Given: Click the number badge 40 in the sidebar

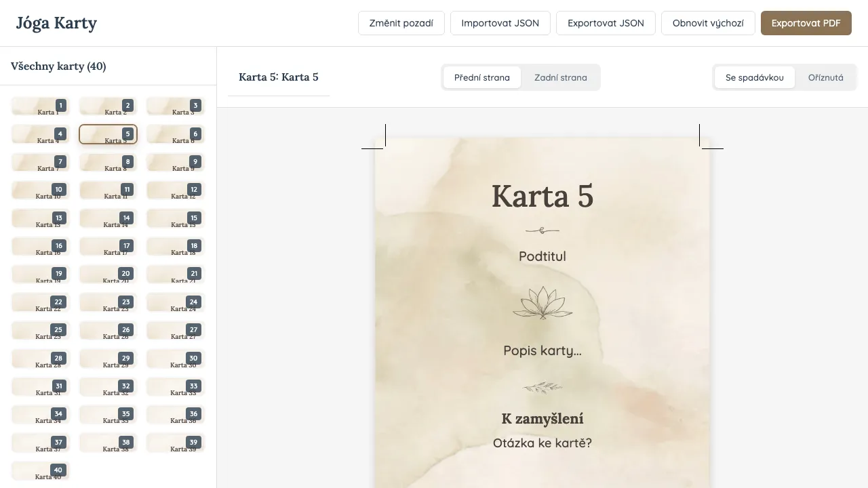Looking at the screenshot, I should pos(58,470).
